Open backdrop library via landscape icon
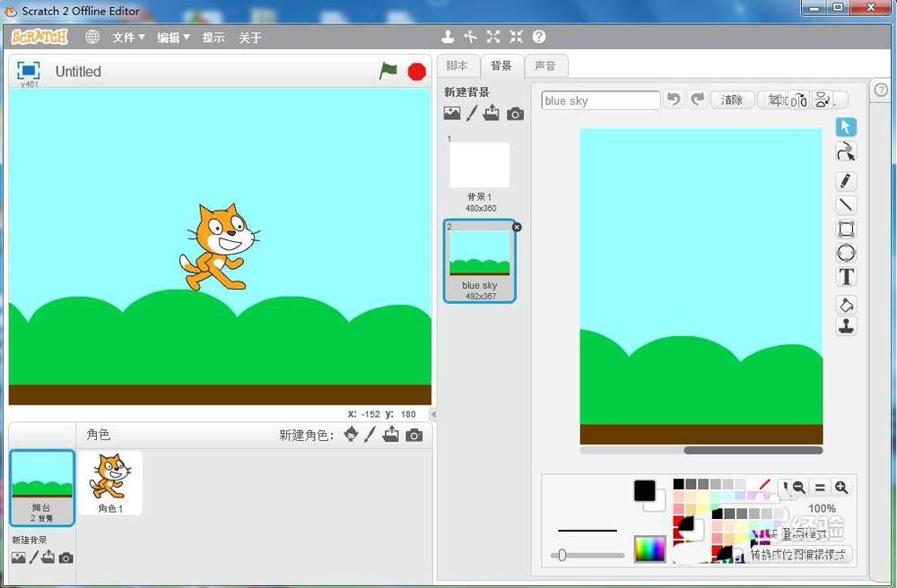Image resolution: width=897 pixels, height=588 pixels. (x=452, y=113)
